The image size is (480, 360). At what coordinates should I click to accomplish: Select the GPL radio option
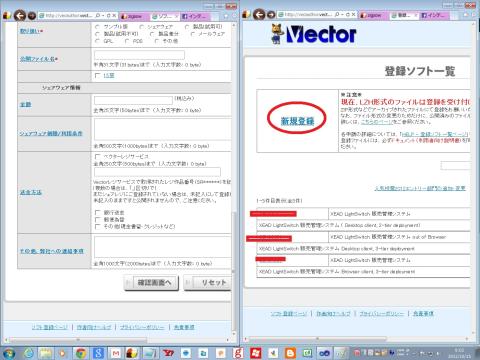coord(97,41)
